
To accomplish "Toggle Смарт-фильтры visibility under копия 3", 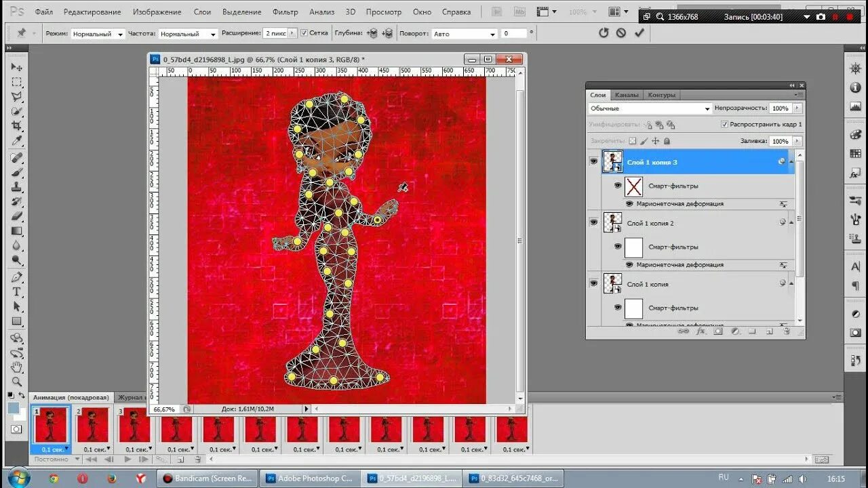I will click(x=618, y=185).
